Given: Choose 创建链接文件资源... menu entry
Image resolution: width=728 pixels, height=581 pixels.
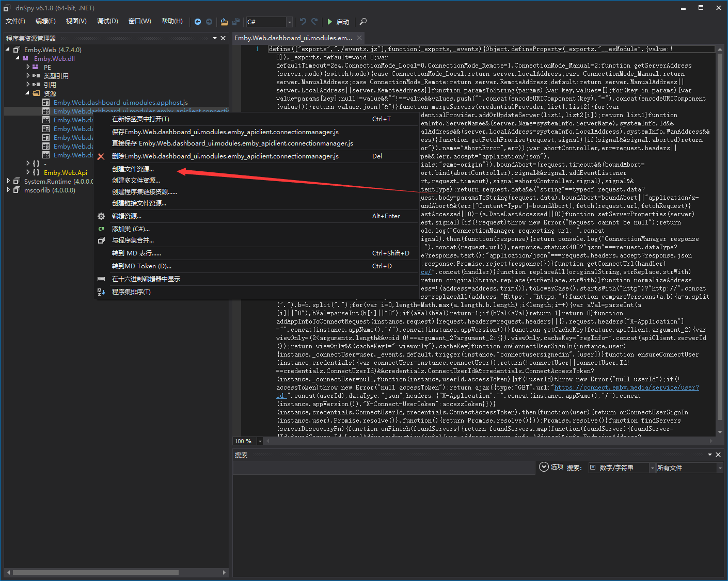Looking at the screenshot, I should [256, 203].
